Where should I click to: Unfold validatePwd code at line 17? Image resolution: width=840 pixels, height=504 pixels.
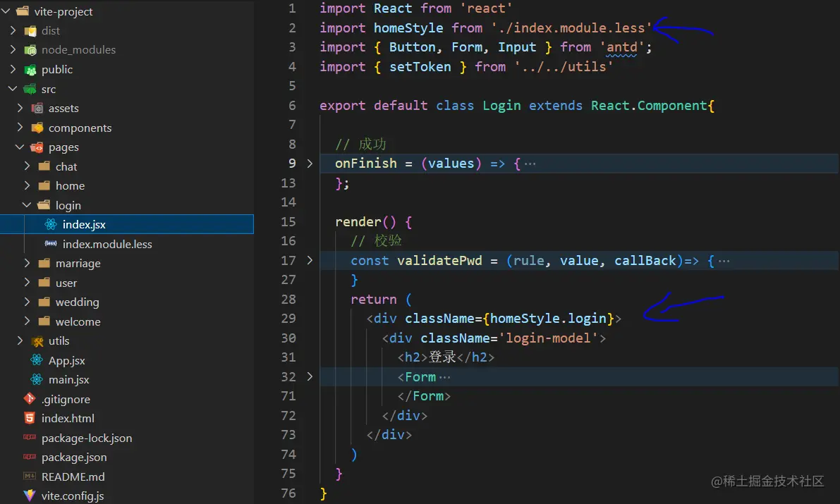pos(310,260)
